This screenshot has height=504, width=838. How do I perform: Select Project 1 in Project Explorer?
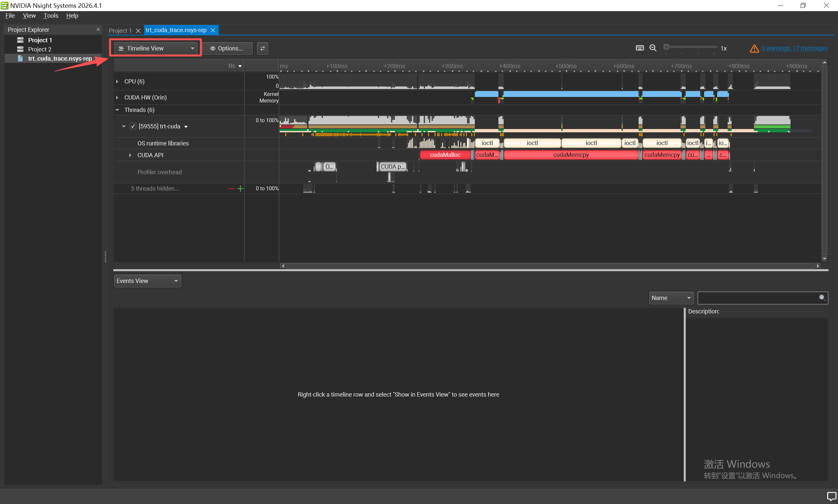(40, 40)
